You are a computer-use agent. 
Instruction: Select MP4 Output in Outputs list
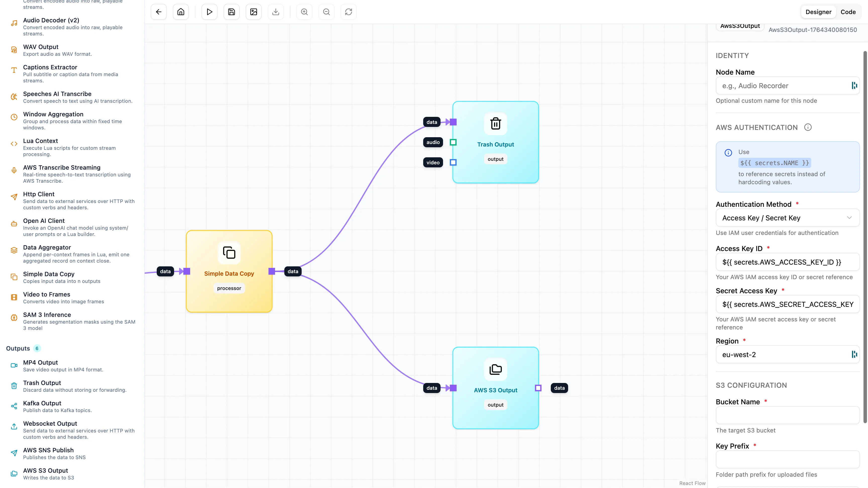pos(72,366)
